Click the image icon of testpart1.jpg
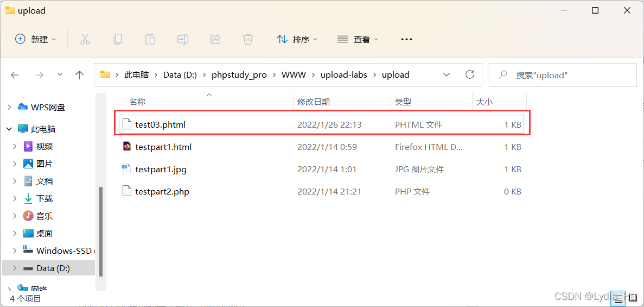This screenshot has width=644, height=307. 126,169
